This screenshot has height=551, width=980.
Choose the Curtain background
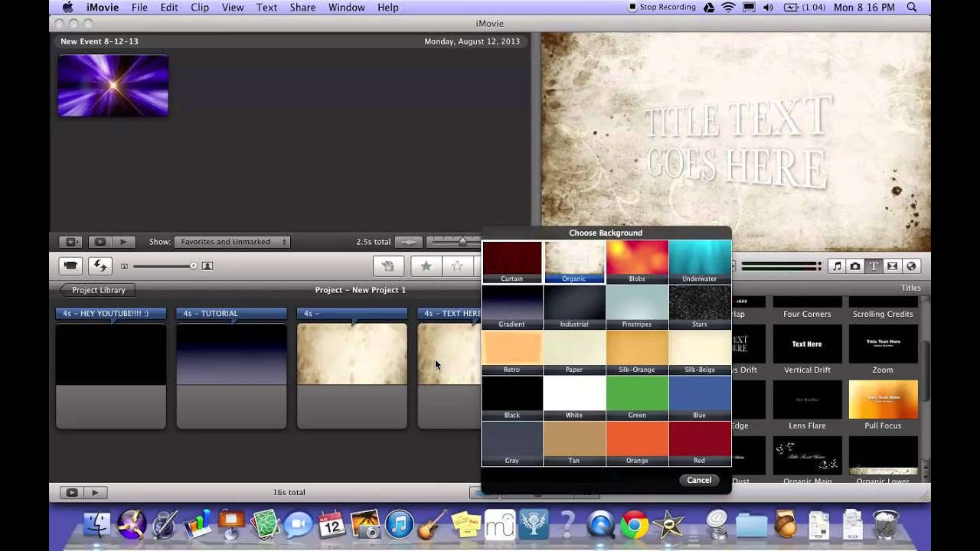[x=512, y=262]
